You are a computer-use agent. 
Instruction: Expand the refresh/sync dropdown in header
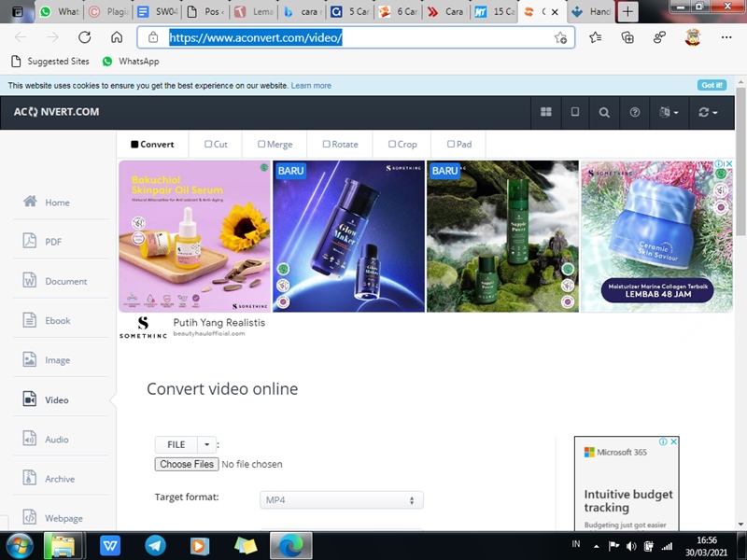708,112
